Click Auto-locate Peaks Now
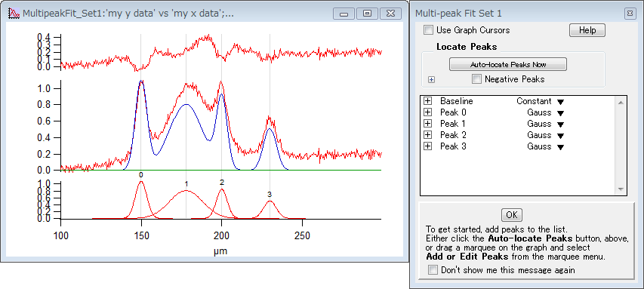Image resolution: width=644 pixels, height=289 pixels. [x=507, y=64]
